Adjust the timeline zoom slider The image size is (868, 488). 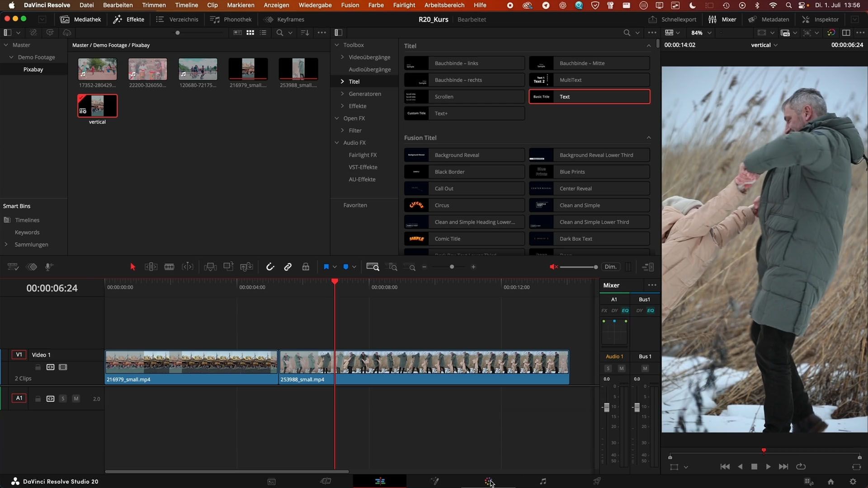pyautogui.click(x=452, y=267)
